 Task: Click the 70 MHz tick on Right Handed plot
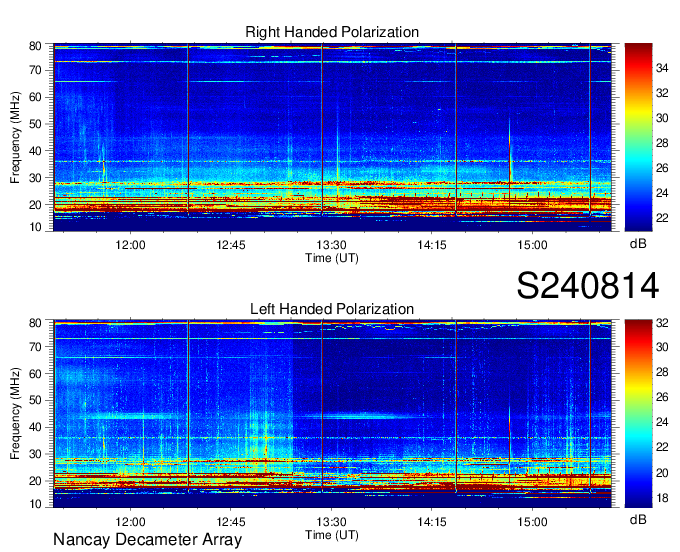pos(35,70)
